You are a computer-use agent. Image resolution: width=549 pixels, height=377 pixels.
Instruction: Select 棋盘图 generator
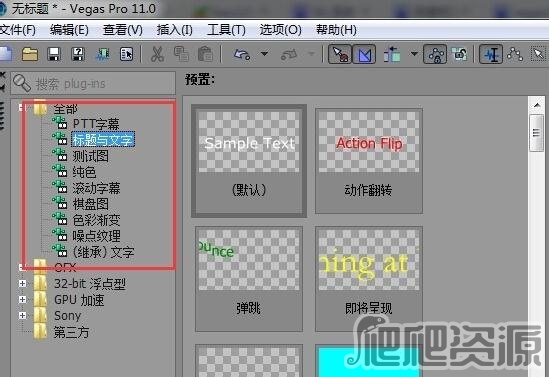(90, 204)
